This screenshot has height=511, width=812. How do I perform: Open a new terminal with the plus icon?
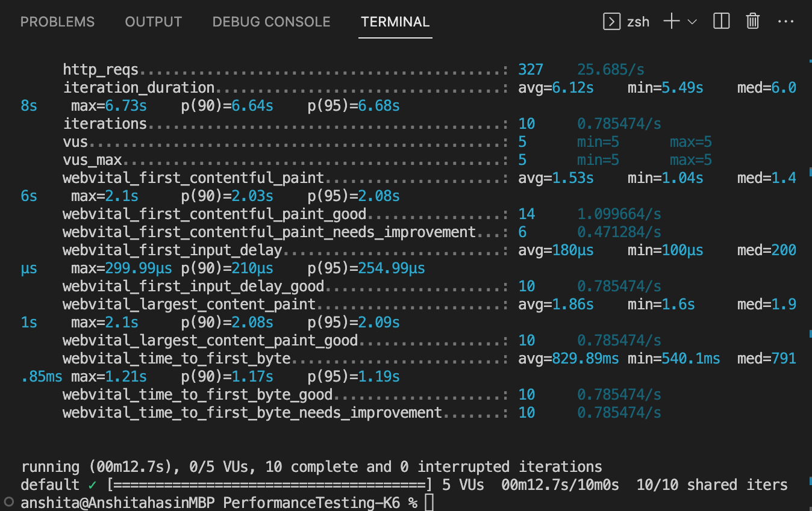coord(670,22)
